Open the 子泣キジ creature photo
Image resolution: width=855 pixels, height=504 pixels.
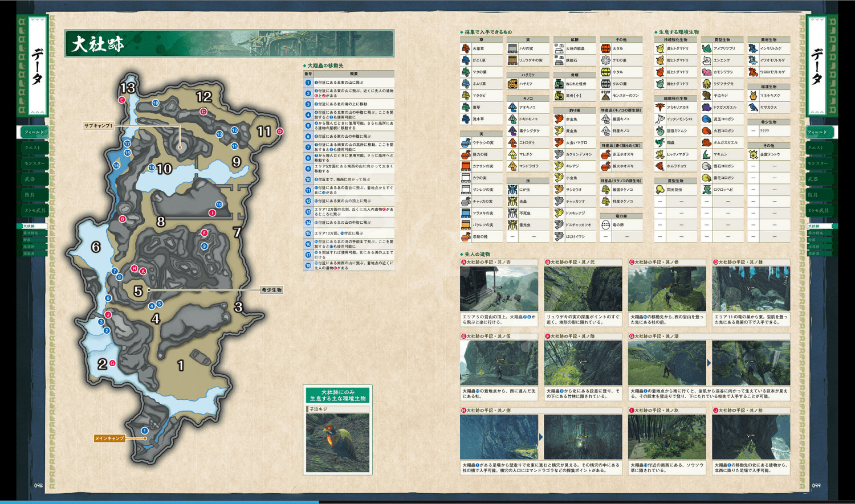coord(337,442)
